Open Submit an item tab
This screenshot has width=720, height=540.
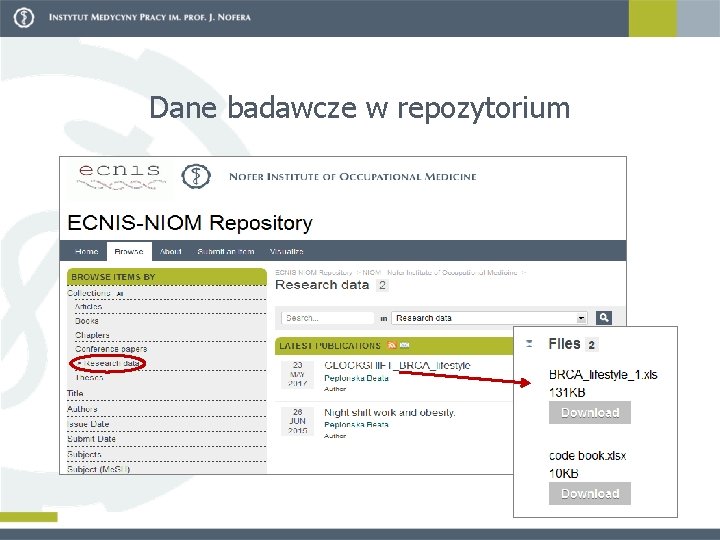pos(225,251)
